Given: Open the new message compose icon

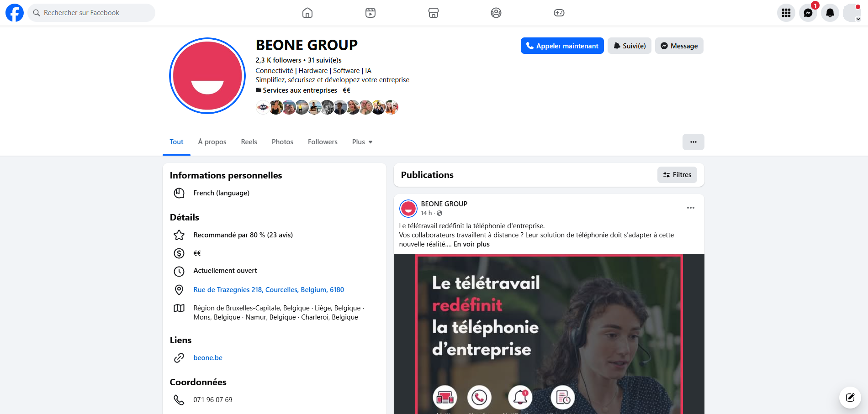Looking at the screenshot, I should 850,397.
